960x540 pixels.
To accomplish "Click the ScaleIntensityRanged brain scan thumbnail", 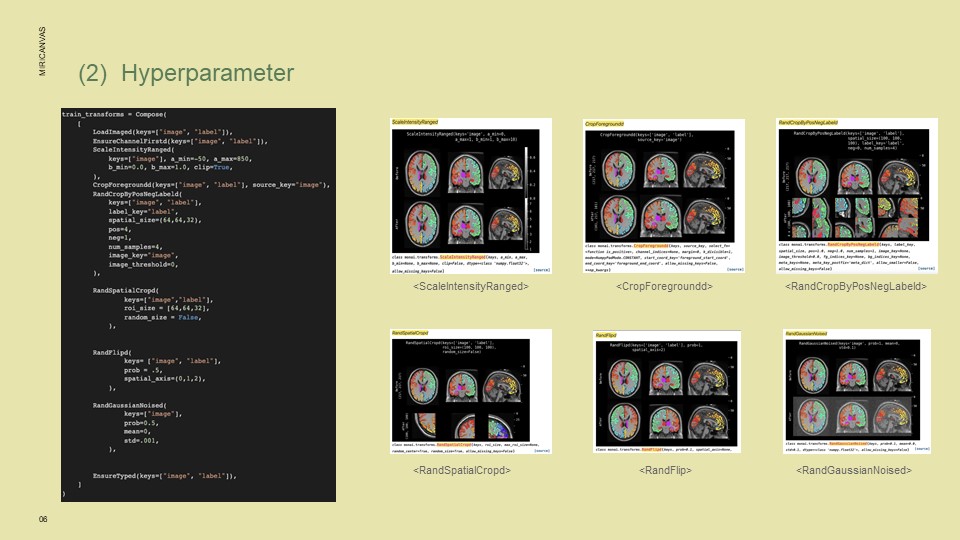I will (471, 196).
